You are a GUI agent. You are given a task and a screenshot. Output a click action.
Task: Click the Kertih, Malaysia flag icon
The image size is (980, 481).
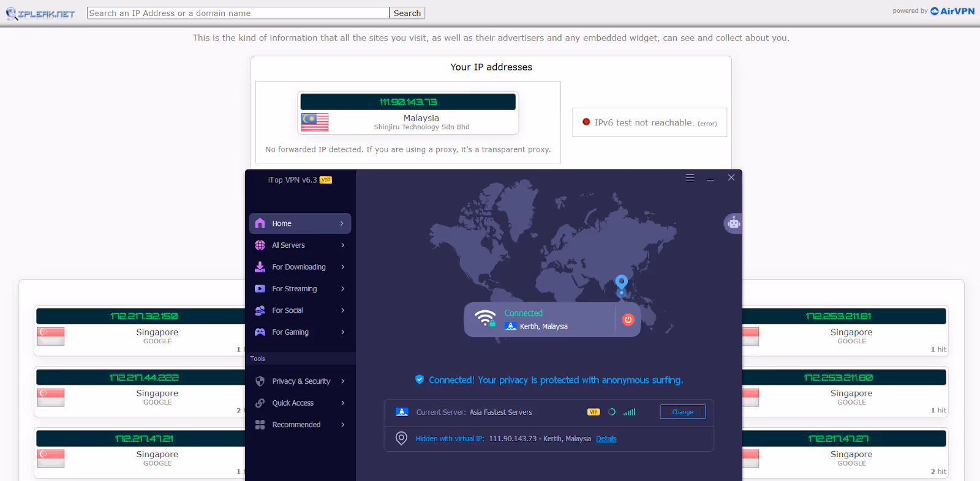[x=511, y=326]
